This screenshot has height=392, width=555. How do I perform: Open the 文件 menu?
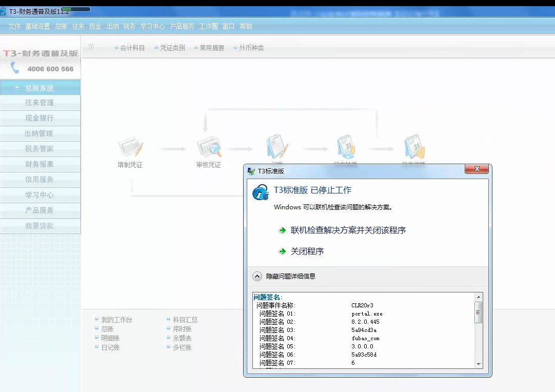[14, 26]
